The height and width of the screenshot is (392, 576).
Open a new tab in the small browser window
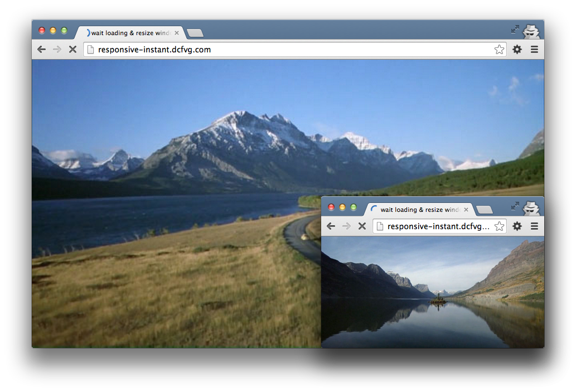(x=485, y=210)
